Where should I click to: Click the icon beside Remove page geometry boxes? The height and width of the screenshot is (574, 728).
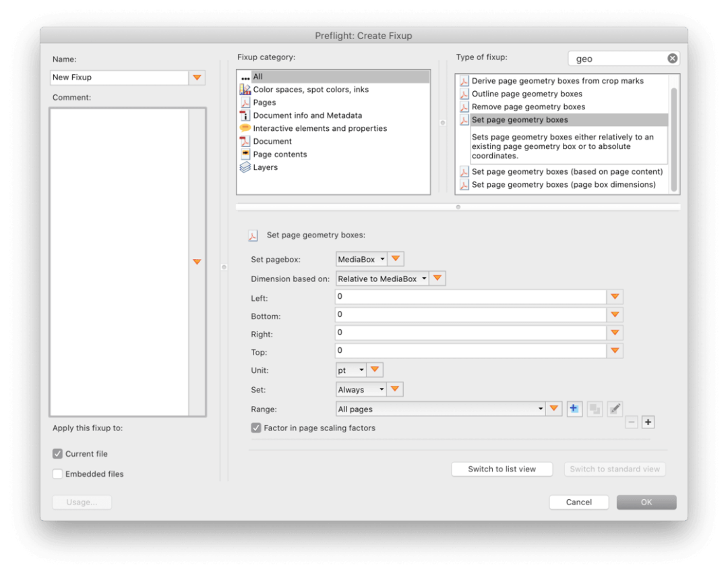coord(464,107)
